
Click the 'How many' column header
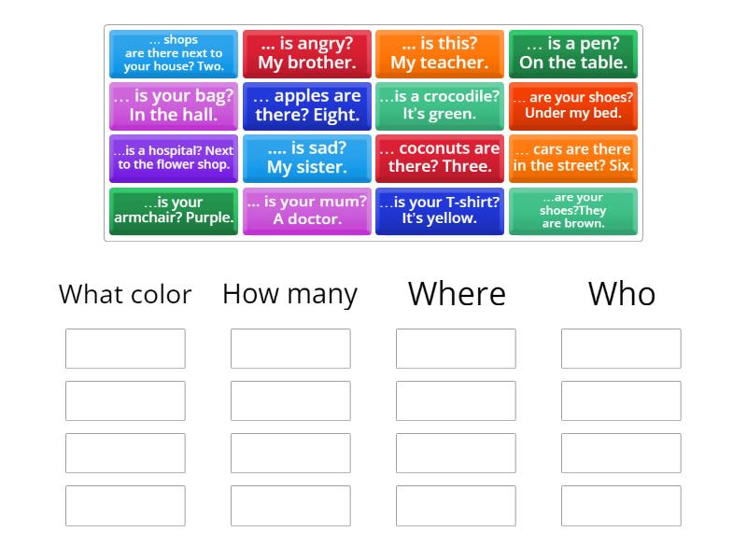tap(289, 294)
